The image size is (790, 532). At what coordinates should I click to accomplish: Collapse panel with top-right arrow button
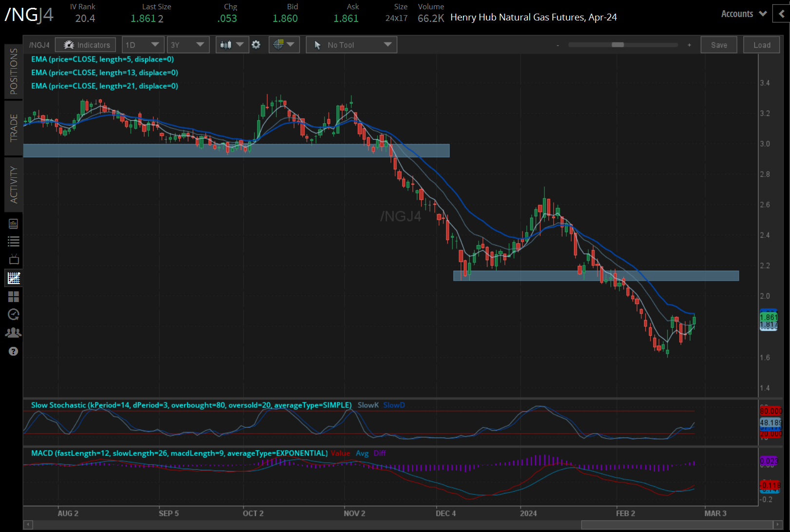tap(781, 14)
